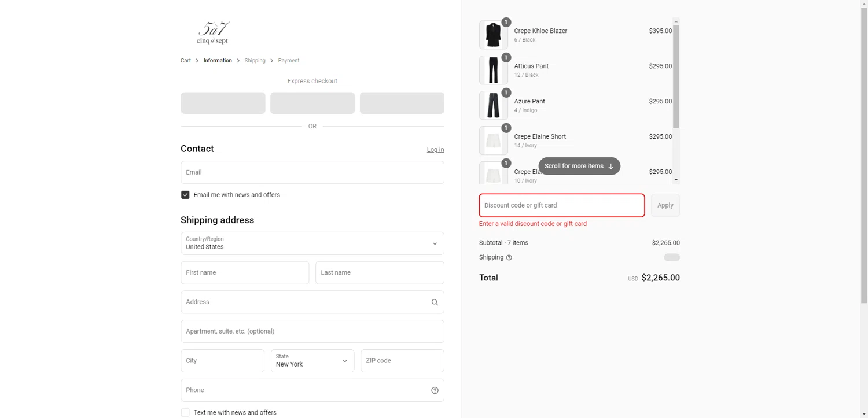The image size is (868, 418).
Task: Click the quantity badge on Azure Pant
Action: tap(506, 93)
